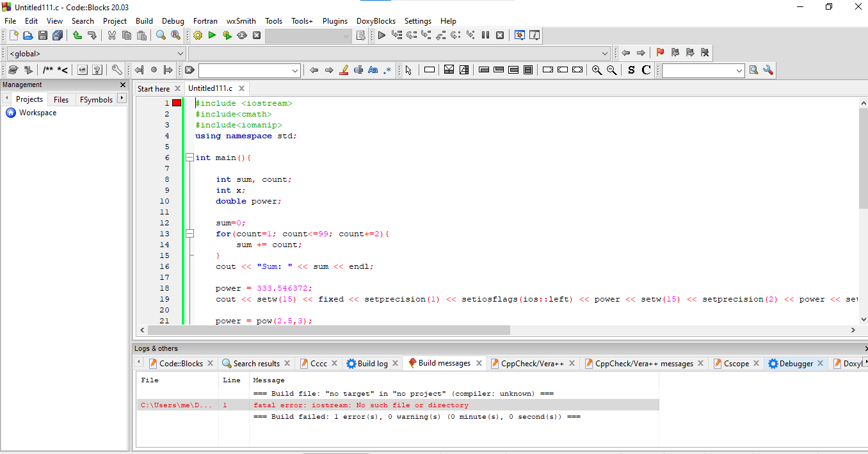
Task: Run the program with green play icon
Action: click(212, 36)
